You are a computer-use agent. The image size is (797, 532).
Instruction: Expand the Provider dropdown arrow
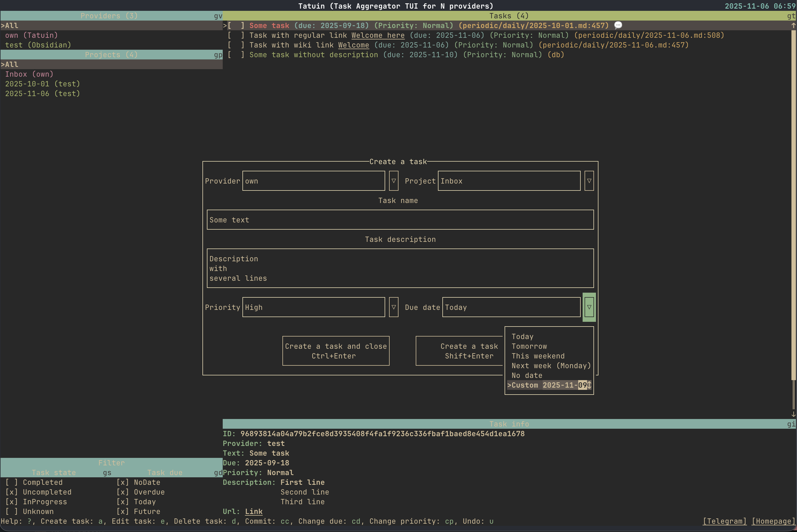[x=394, y=181]
